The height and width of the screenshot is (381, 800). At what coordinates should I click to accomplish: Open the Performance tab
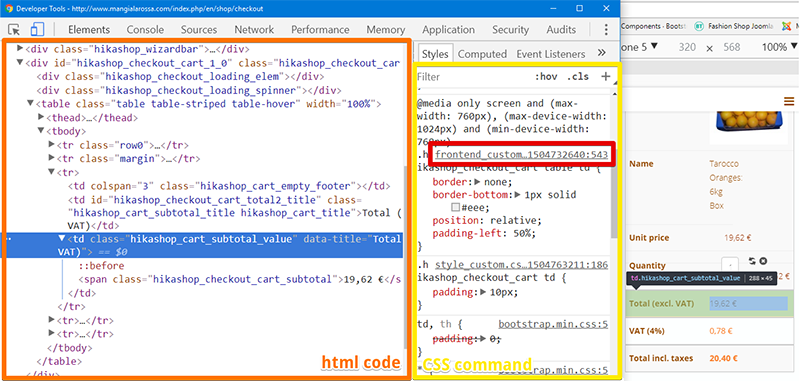320,30
